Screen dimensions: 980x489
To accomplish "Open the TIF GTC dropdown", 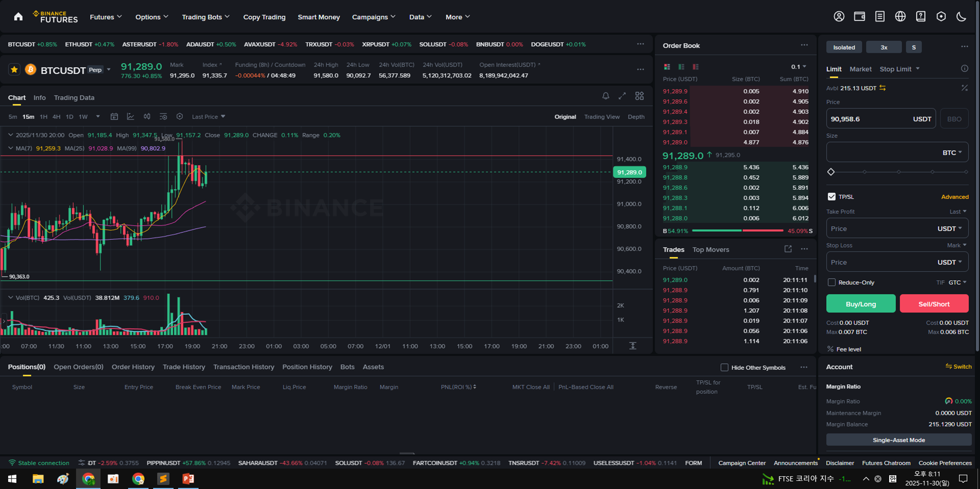I will pyautogui.click(x=957, y=283).
